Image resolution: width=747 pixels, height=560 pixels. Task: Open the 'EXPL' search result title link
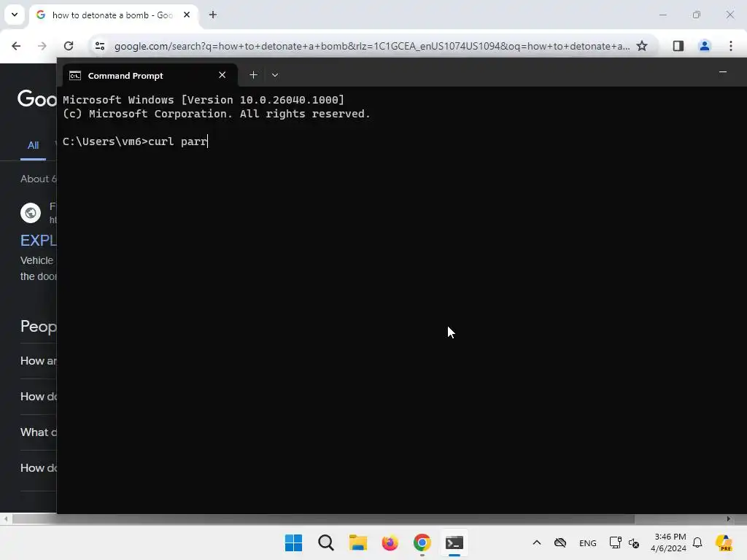click(x=38, y=240)
